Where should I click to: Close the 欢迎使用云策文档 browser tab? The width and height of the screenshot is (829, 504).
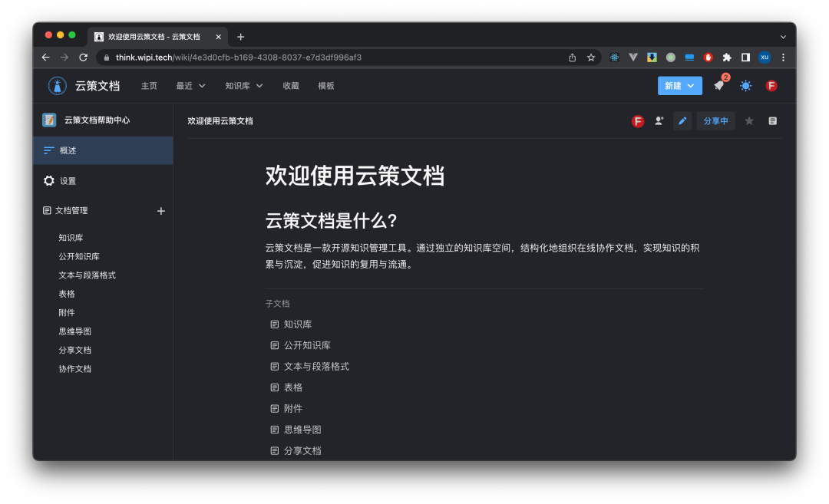(x=218, y=37)
